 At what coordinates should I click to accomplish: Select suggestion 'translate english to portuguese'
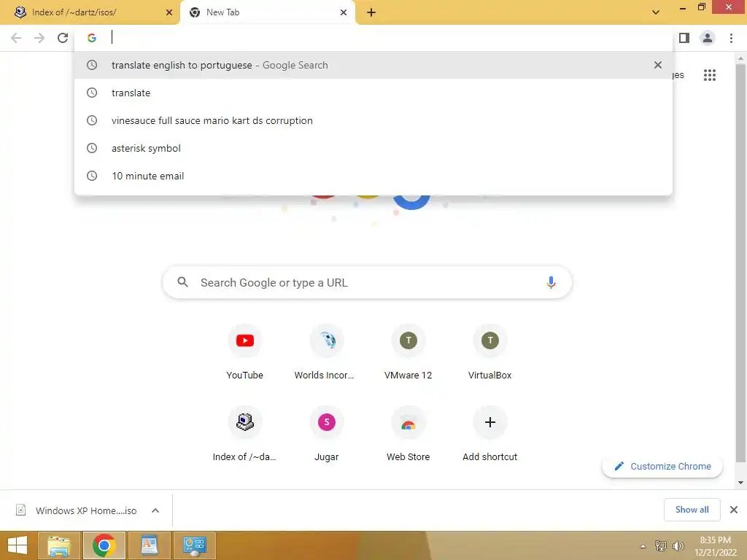point(373,65)
